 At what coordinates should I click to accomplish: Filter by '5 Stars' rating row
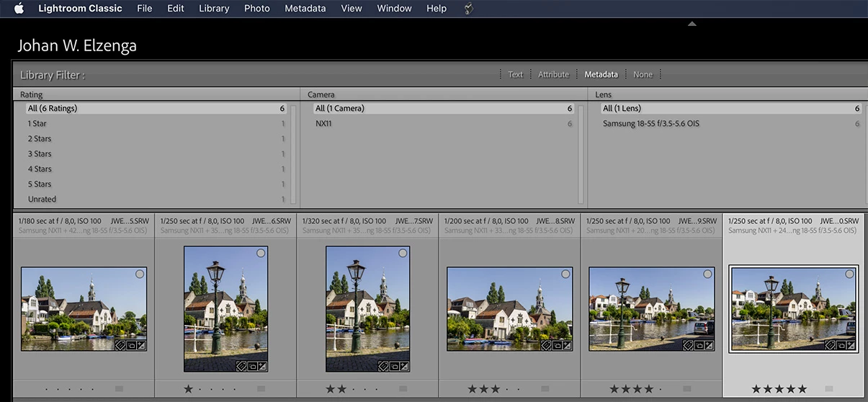tap(156, 184)
